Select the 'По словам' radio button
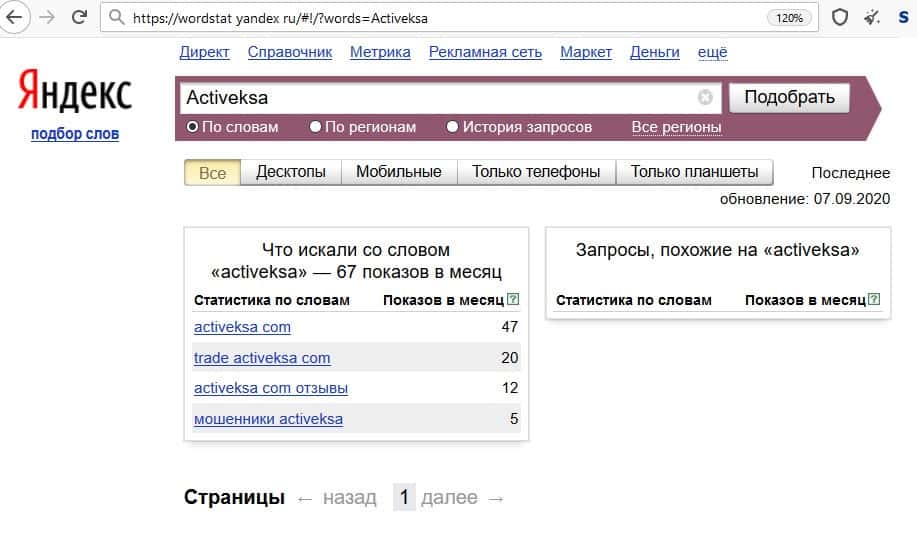The image size is (917, 540). tap(193, 127)
